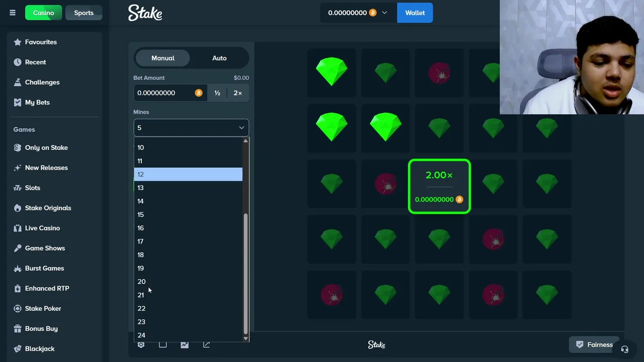Screen dimensions: 644x362
Task: Open the Favourites menu item
Action: [55, 42]
